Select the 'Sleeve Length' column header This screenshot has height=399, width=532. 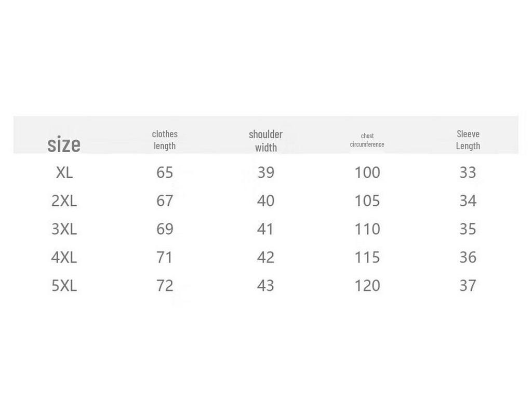click(x=468, y=140)
